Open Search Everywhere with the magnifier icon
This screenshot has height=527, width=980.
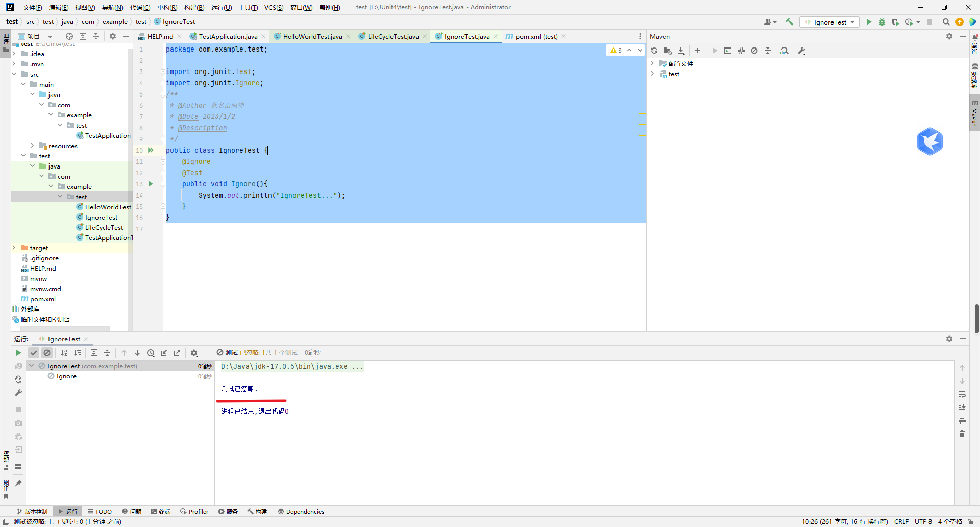[946, 22]
